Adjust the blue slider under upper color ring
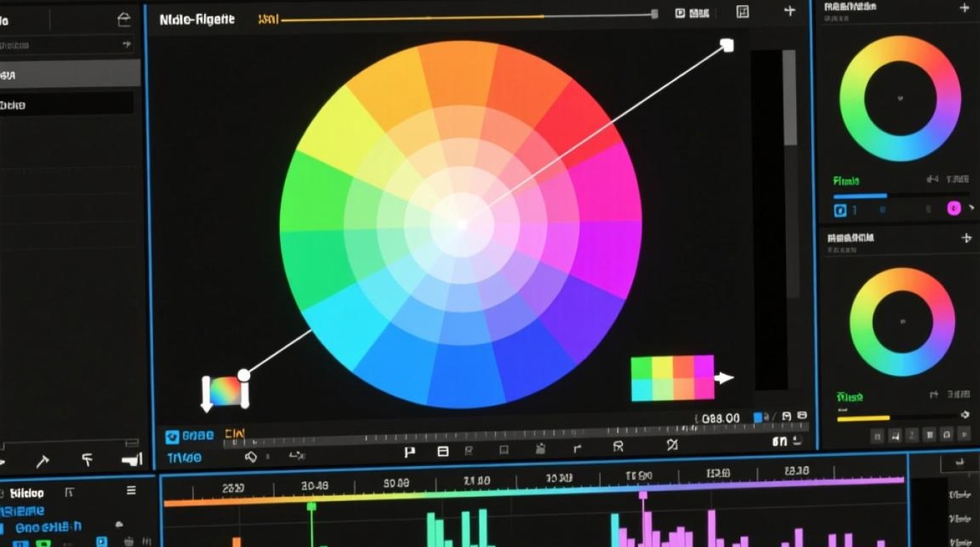Image resolution: width=980 pixels, height=547 pixels. coord(901,195)
